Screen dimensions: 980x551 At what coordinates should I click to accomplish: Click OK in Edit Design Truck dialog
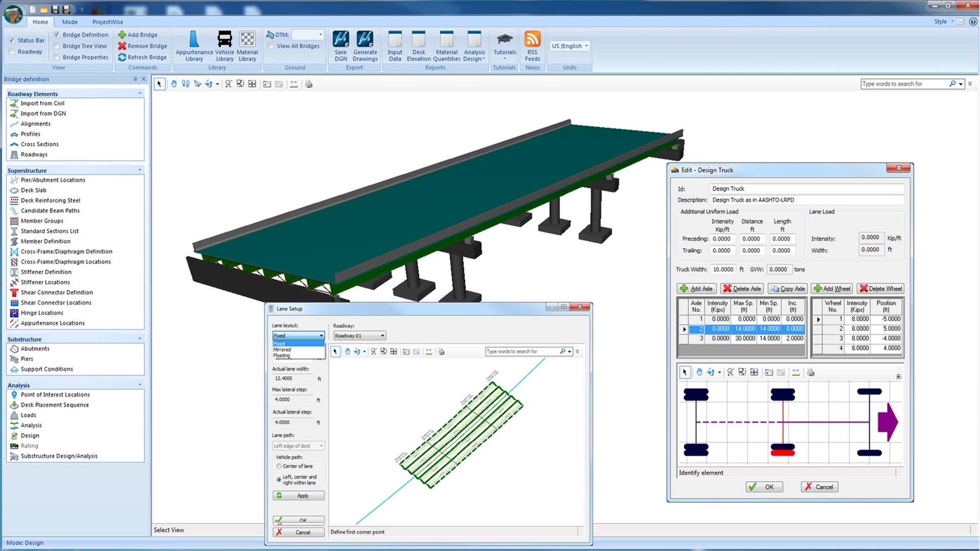[765, 486]
